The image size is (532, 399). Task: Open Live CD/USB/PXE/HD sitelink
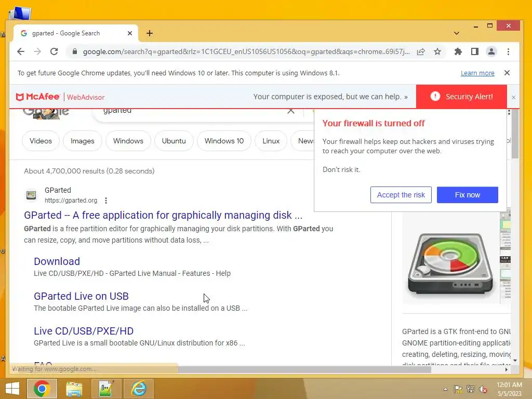pos(84,331)
